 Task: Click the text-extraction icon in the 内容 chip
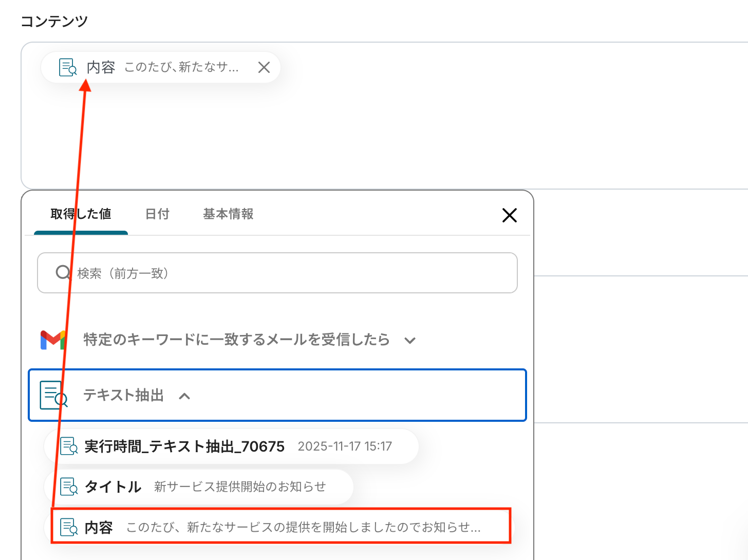(68, 67)
